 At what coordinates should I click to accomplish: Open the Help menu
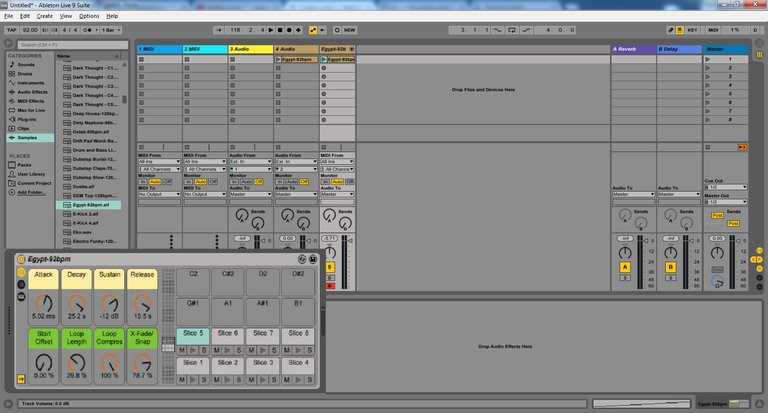[112, 16]
